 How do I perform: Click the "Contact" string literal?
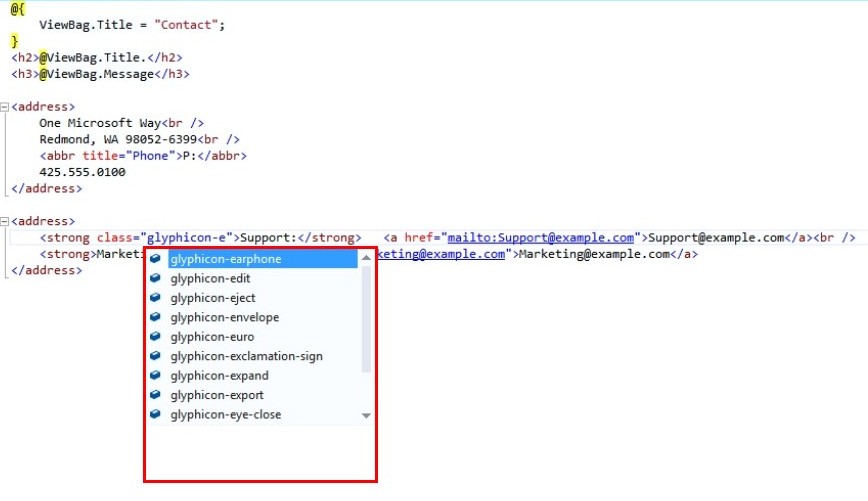tap(186, 25)
